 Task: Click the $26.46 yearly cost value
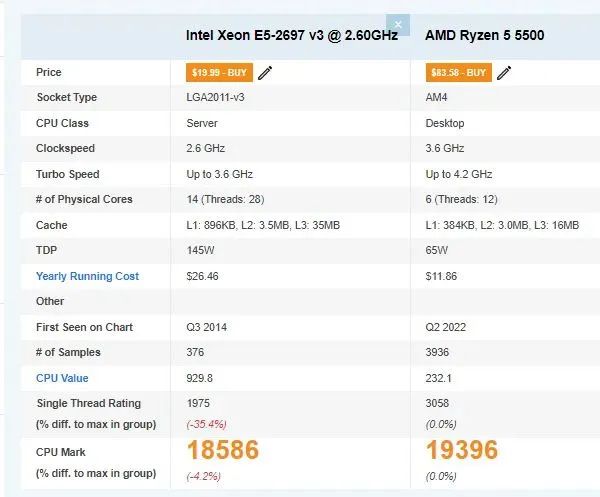point(202,276)
